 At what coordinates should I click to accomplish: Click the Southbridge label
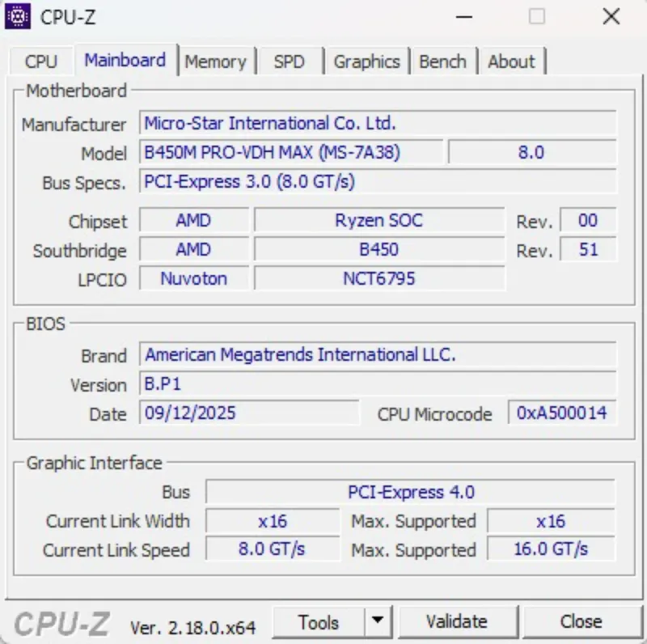tap(79, 251)
